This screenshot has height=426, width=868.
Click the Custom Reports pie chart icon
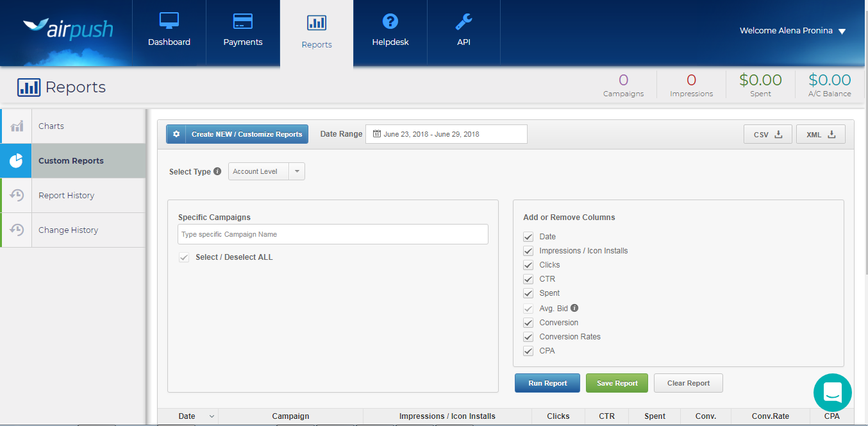click(17, 160)
